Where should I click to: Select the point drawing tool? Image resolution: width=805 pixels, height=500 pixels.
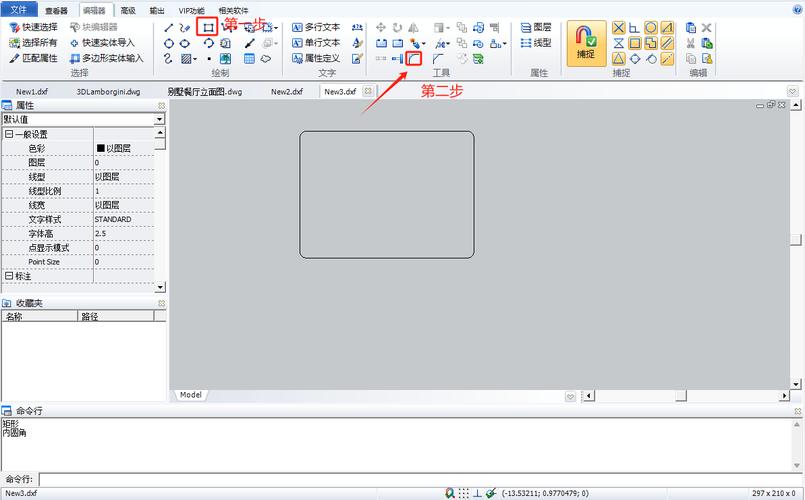[x=208, y=59]
